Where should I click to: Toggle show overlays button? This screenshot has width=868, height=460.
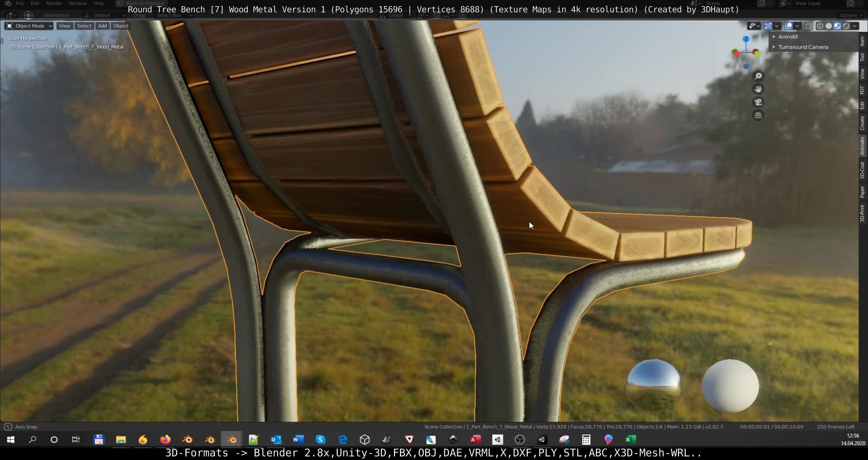pyautogui.click(x=789, y=26)
